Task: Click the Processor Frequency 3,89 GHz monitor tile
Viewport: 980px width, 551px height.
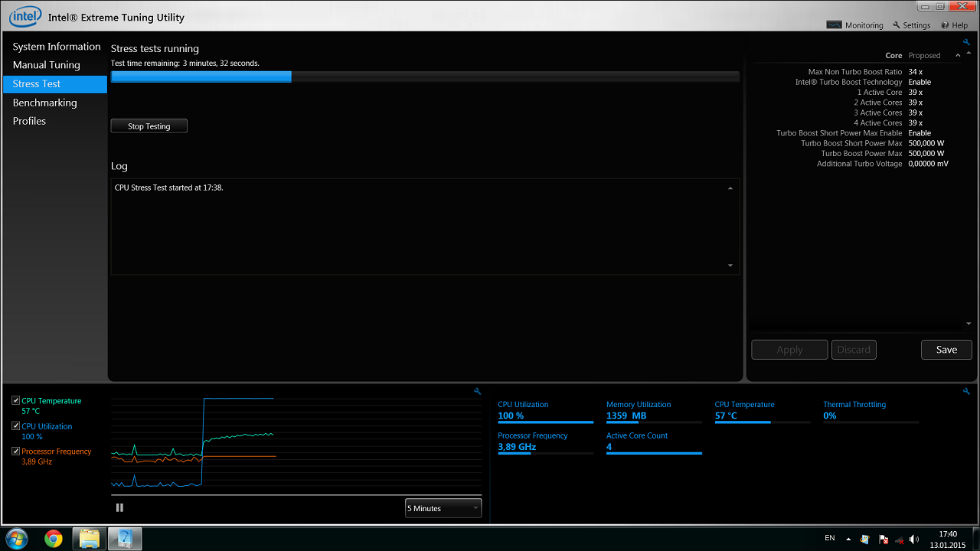Action: click(545, 442)
